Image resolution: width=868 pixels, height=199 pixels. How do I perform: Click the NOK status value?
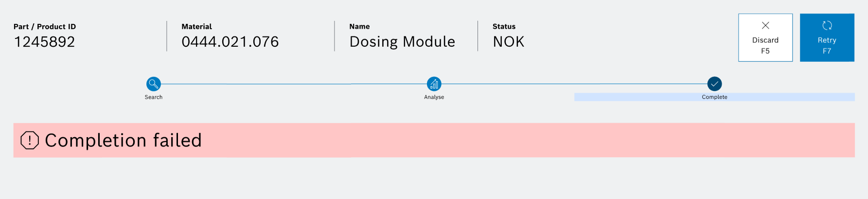509,42
